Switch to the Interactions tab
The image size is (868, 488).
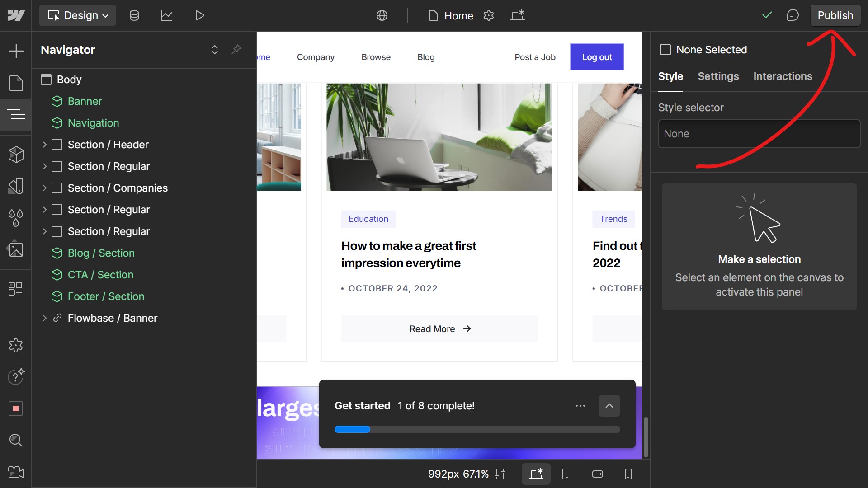click(x=783, y=76)
